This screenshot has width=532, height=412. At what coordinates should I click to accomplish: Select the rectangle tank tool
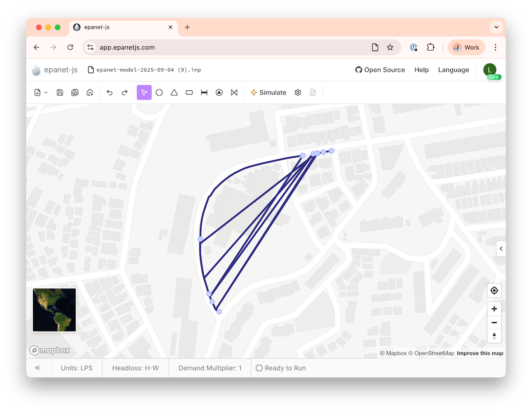tap(189, 93)
